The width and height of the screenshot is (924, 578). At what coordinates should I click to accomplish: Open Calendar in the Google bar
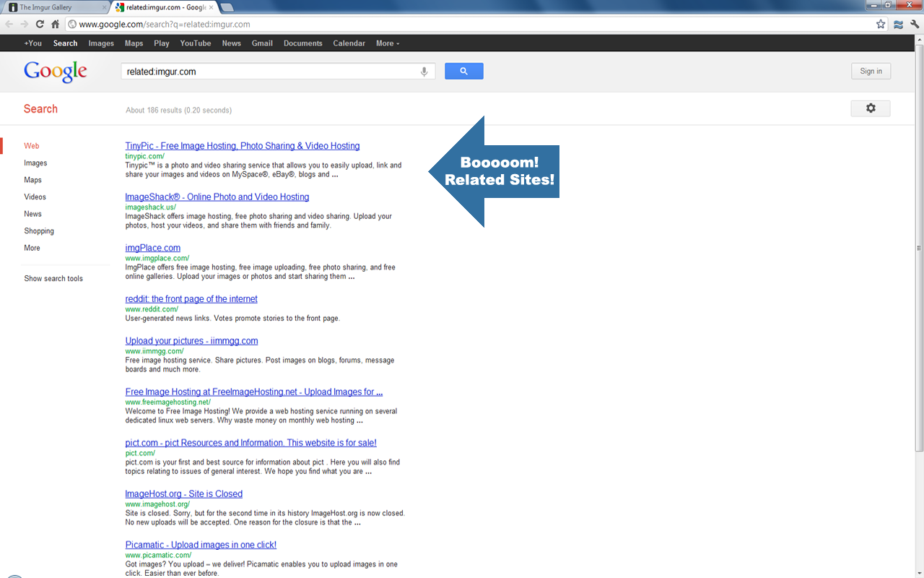(349, 43)
